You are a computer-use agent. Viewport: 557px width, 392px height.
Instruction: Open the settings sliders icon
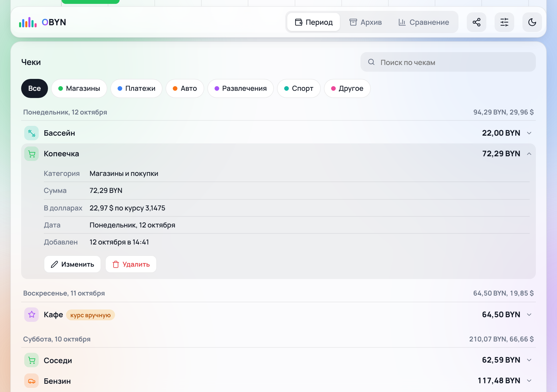click(504, 22)
